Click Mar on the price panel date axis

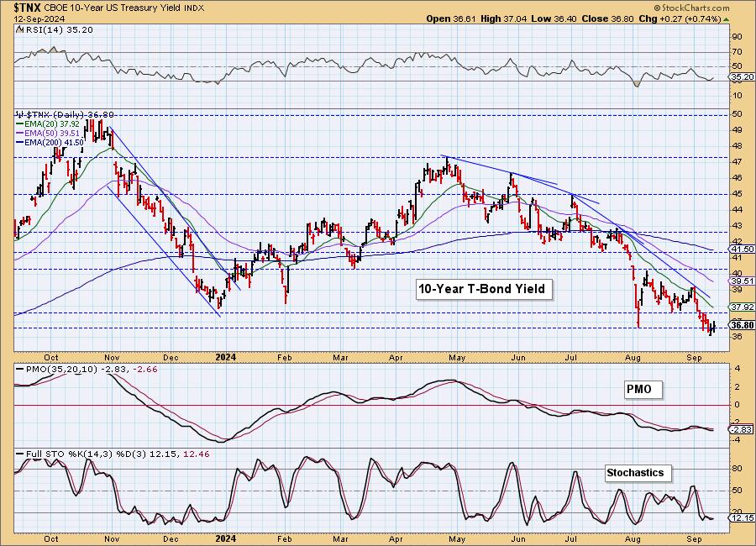point(340,357)
